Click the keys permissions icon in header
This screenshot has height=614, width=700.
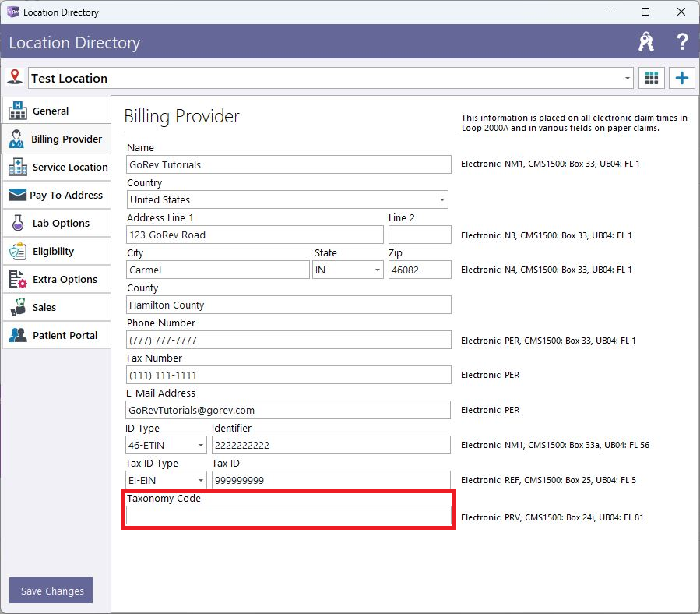click(x=645, y=42)
